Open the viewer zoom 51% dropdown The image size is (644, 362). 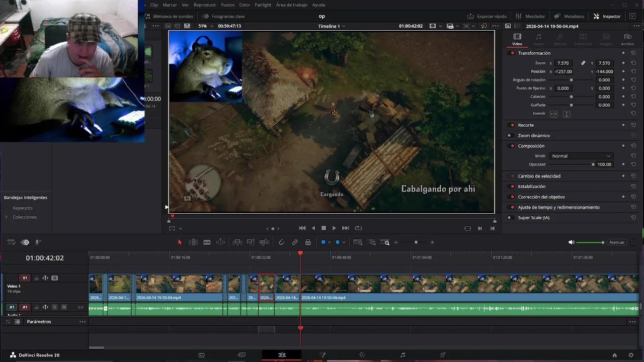click(205, 26)
